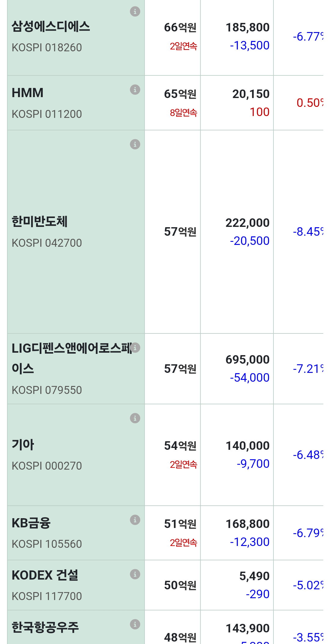Tap info icon beside KB금융
The image size is (330, 644).
[135, 519]
